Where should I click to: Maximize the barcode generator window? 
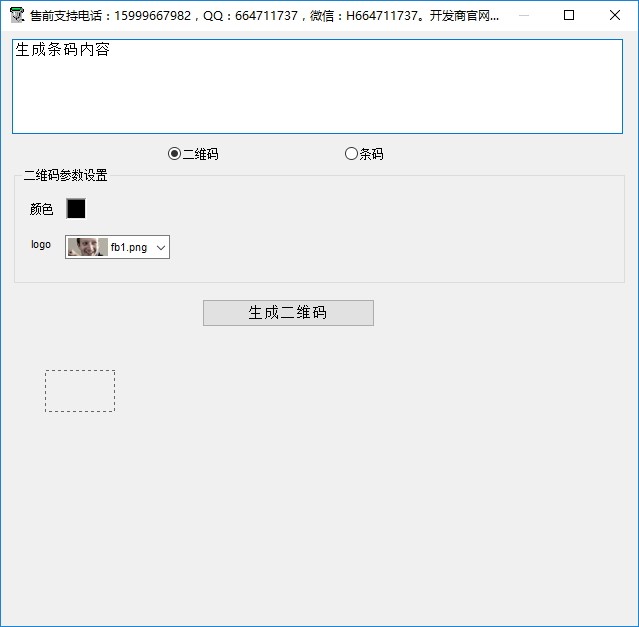click(569, 15)
